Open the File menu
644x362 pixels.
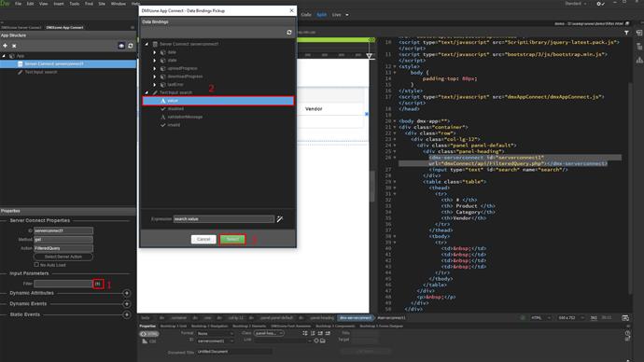18,4
